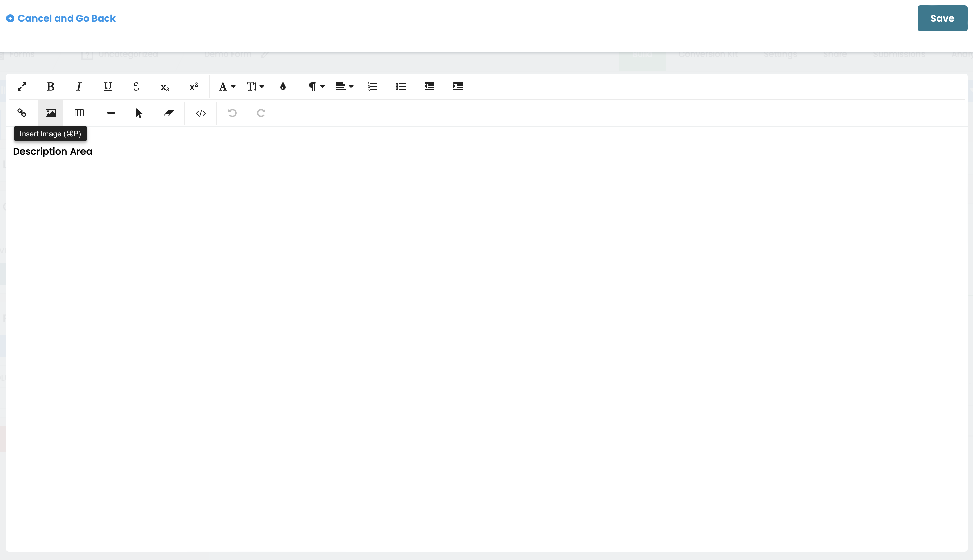973x560 pixels.
Task: Insert a horizontal line
Action: [x=111, y=113]
